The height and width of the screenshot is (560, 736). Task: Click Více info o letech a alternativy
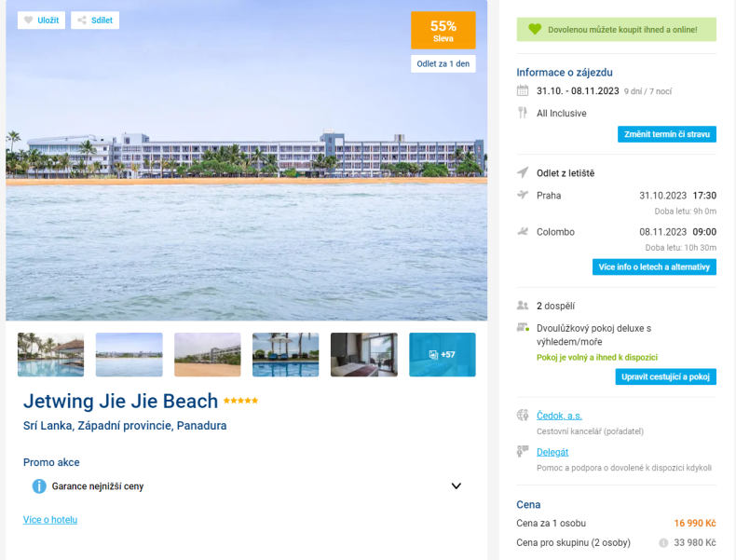[654, 267]
